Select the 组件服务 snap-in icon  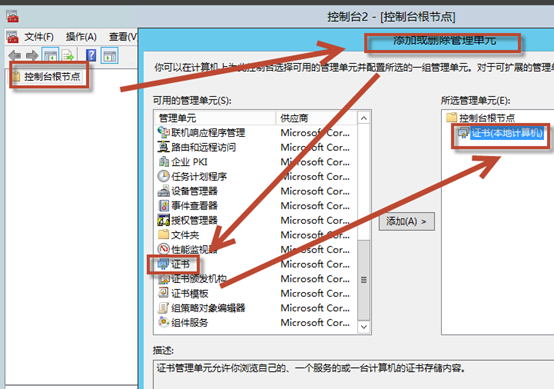[163, 322]
